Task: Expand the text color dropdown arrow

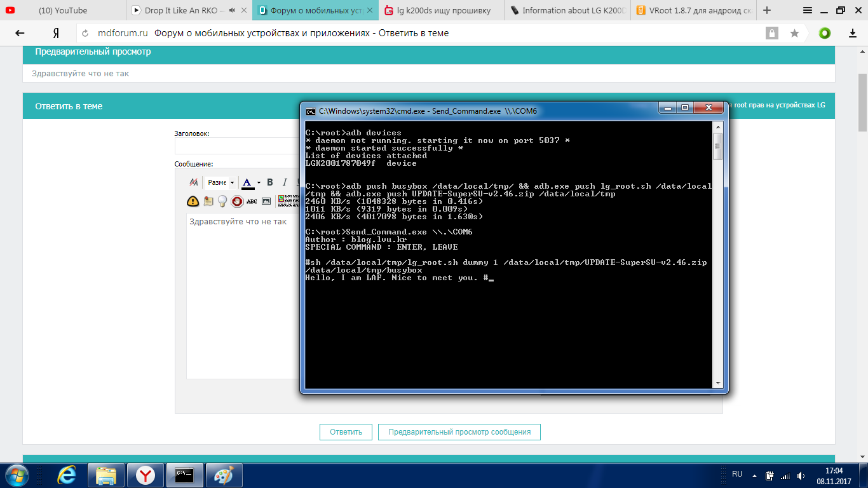Action: pos(259,183)
